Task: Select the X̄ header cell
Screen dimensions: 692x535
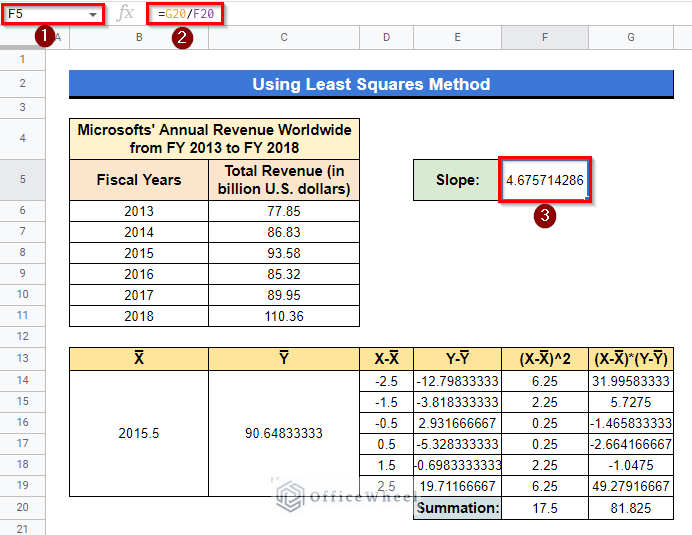Action: point(139,358)
